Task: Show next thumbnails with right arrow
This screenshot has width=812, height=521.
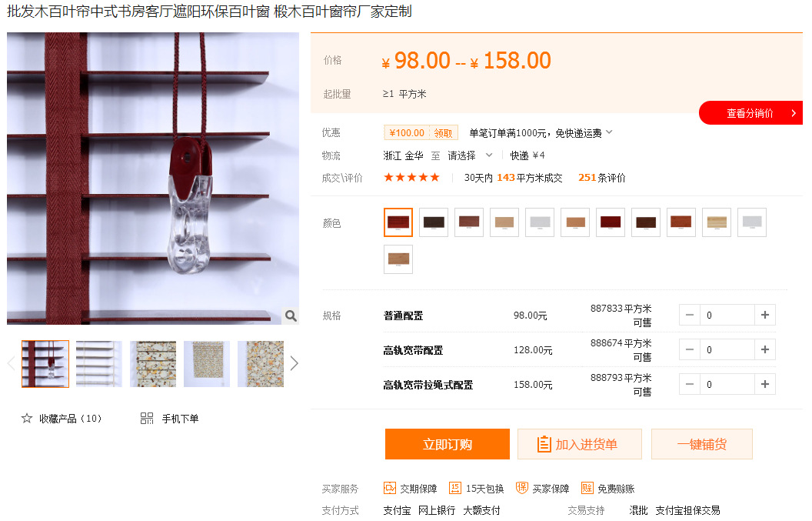Action: point(295,363)
